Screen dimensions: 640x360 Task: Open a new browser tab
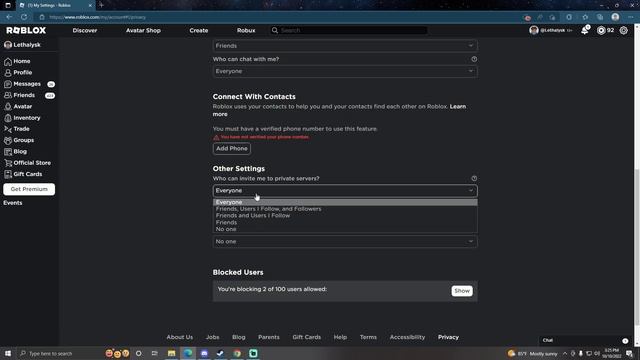pos(101,5)
